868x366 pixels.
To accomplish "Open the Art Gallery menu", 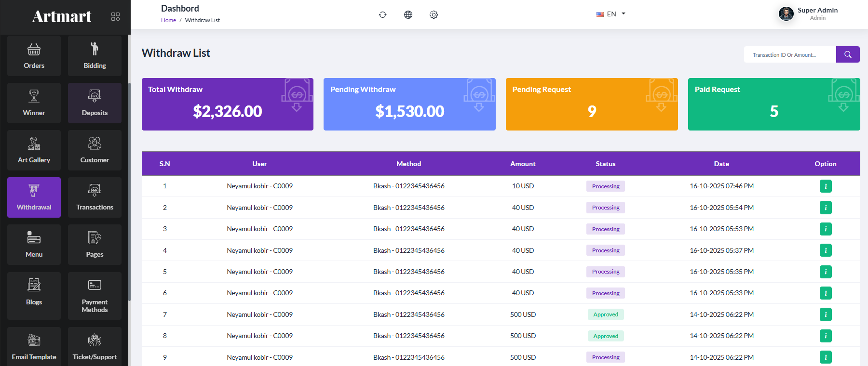I will (34, 150).
